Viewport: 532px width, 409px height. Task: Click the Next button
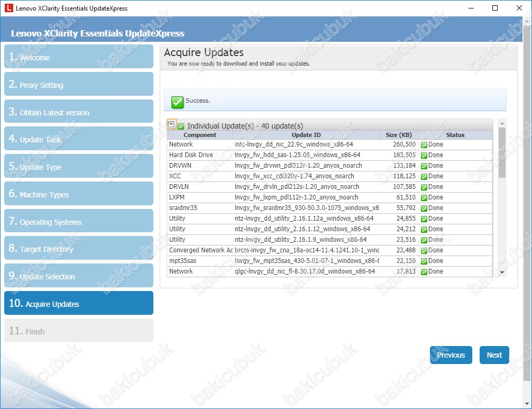[494, 355]
